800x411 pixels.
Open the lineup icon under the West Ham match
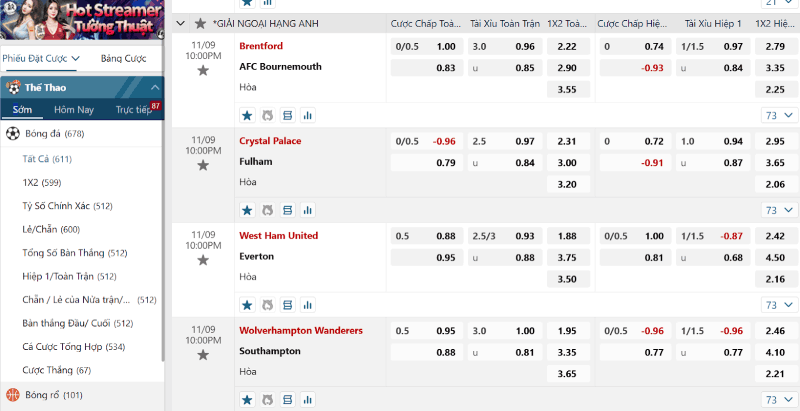(288, 305)
